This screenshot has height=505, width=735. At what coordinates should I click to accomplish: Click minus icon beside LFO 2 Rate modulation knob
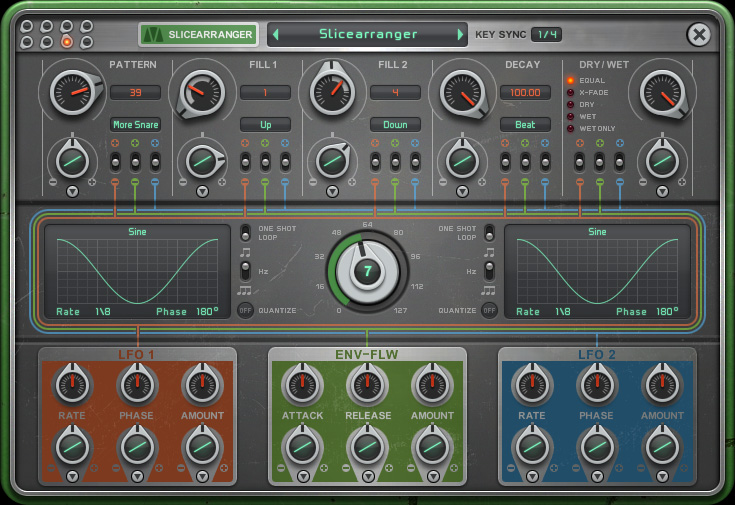coord(510,468)
